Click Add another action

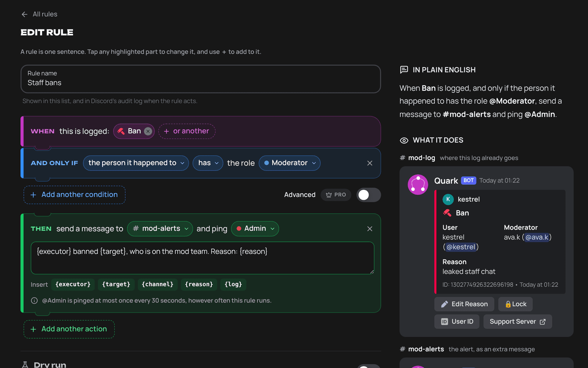(x=69, y=329)
